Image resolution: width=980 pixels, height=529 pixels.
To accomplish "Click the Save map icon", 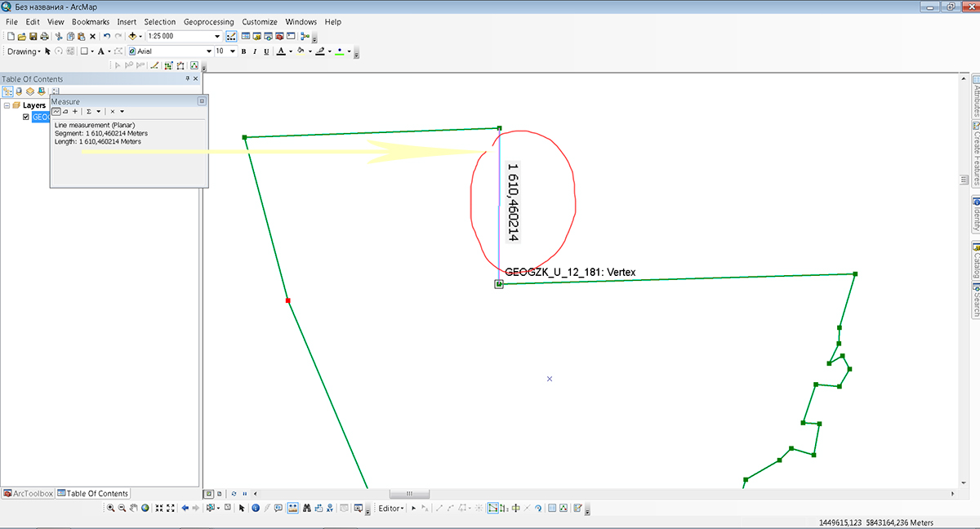I will pyautogui.click(x=33, y=37).
